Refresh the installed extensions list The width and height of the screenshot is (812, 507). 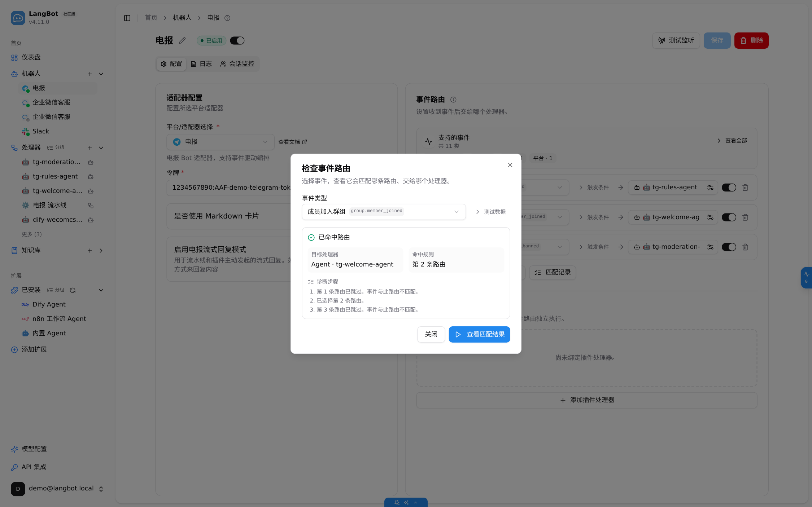(73, 290)
